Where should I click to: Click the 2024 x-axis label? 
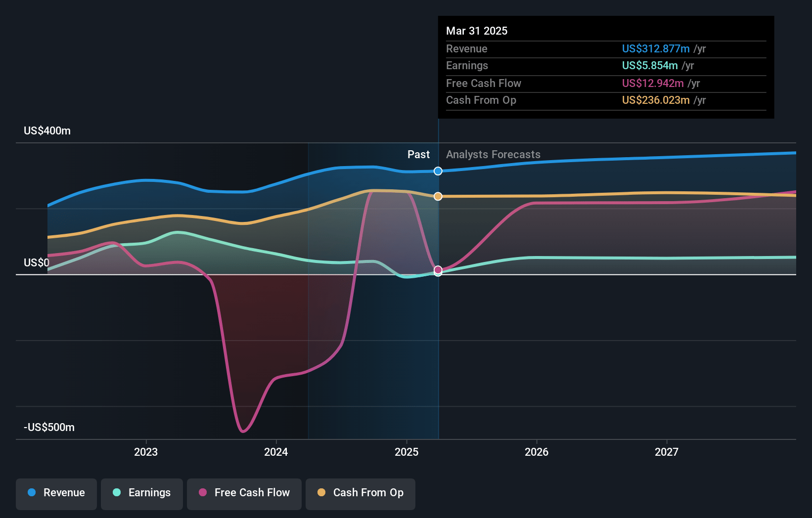276,452
